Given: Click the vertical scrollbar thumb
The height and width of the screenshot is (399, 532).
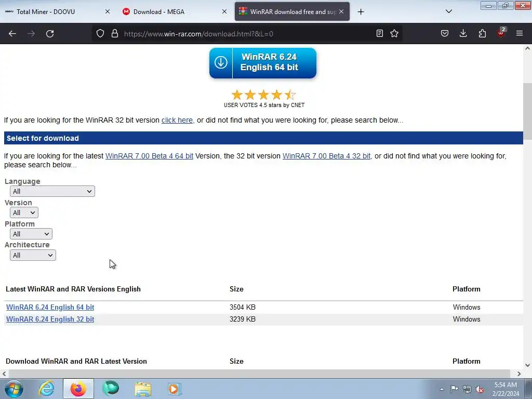Looking at the screenshot, I should [527, 110].
